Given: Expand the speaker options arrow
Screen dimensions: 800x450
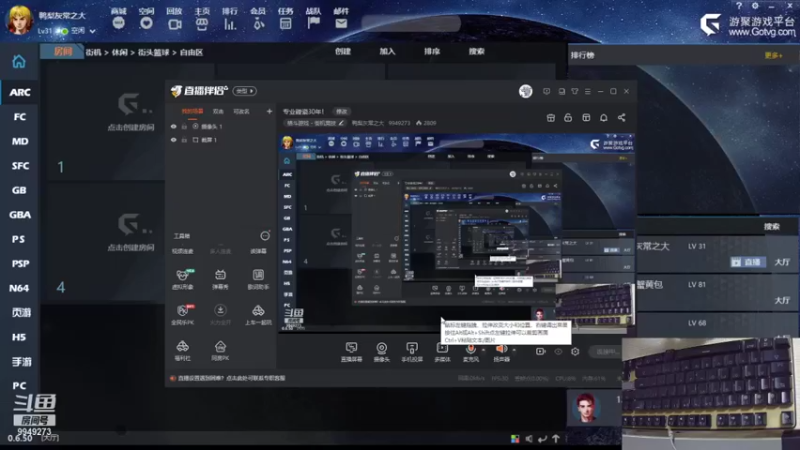Looking at the screenshot, I should coord(514,350).
